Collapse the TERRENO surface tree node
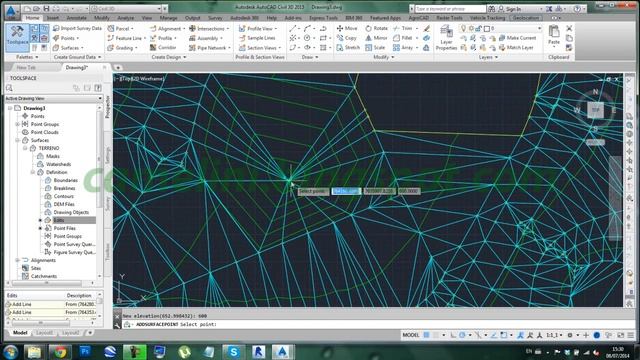This screenshot has height=360, width=640. click(x=25, y=148)
